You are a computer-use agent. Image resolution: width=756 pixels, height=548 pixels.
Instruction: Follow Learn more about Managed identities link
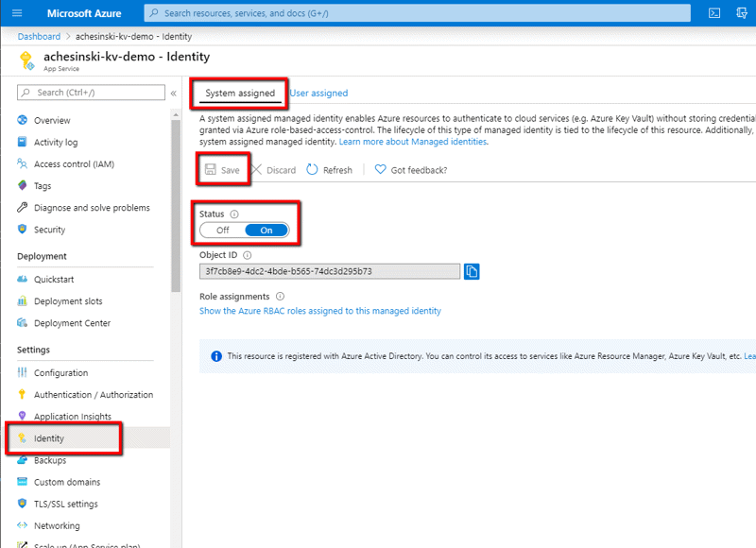(413, 142)
